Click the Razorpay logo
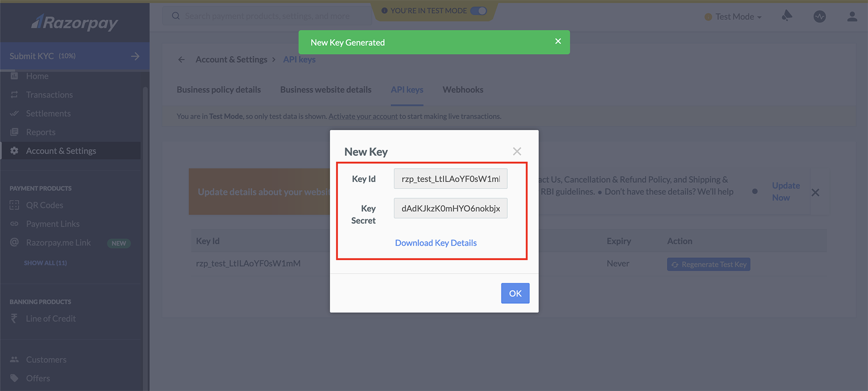 coord(74,22)
